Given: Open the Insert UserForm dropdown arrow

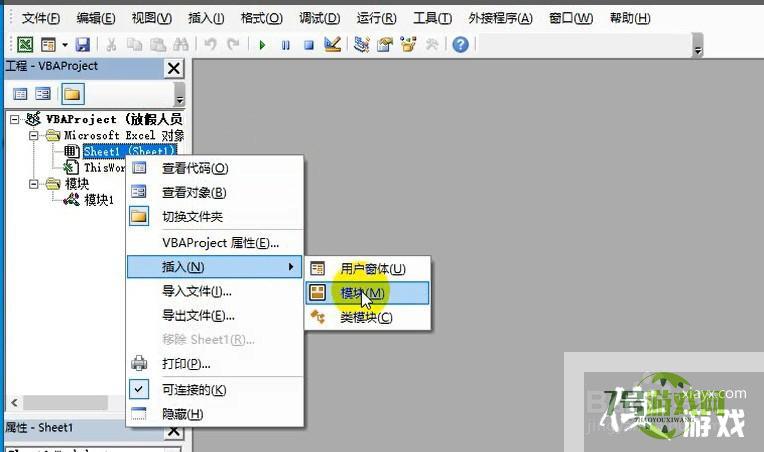Looking at the screenshot, I should coord(65,45).
